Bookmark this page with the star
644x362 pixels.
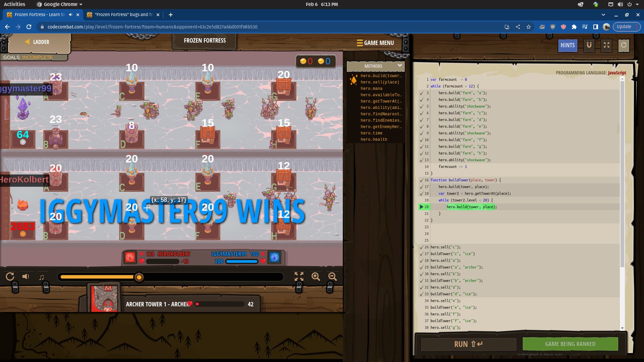529,27
